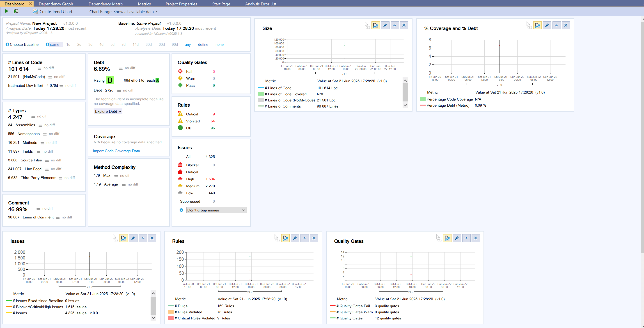Click the green B debt rating badge

point(110,80)
